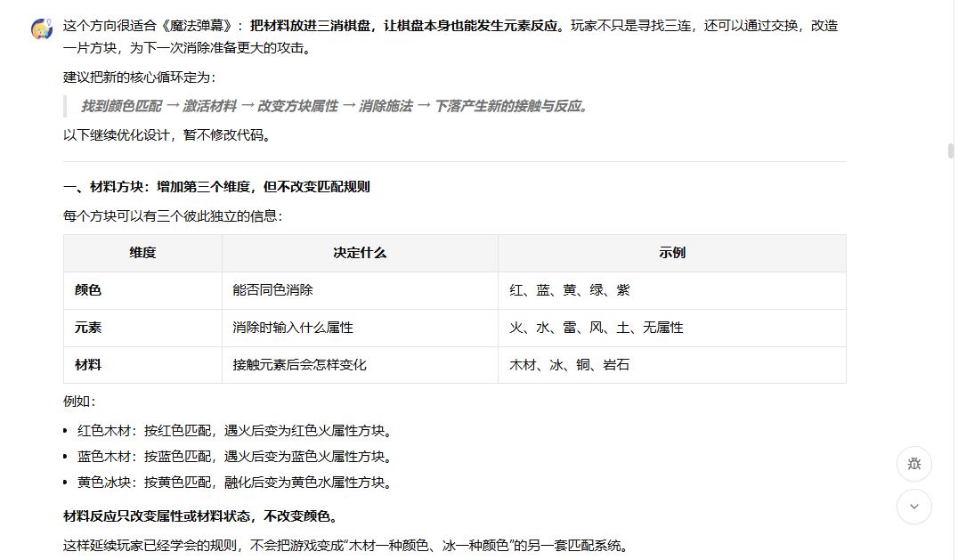Select the '颜色' row label in the table
Screen dimensions: 958x560
88,290
